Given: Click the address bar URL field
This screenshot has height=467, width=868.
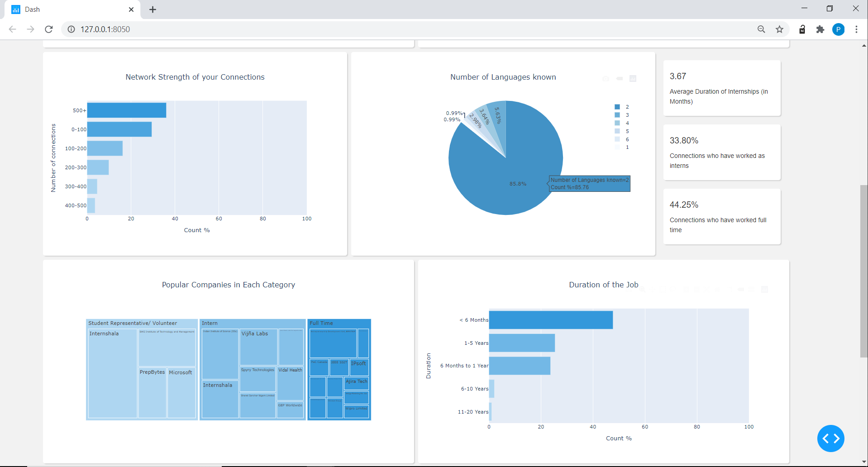Looking at the screenshot, I should click(407, 29).
